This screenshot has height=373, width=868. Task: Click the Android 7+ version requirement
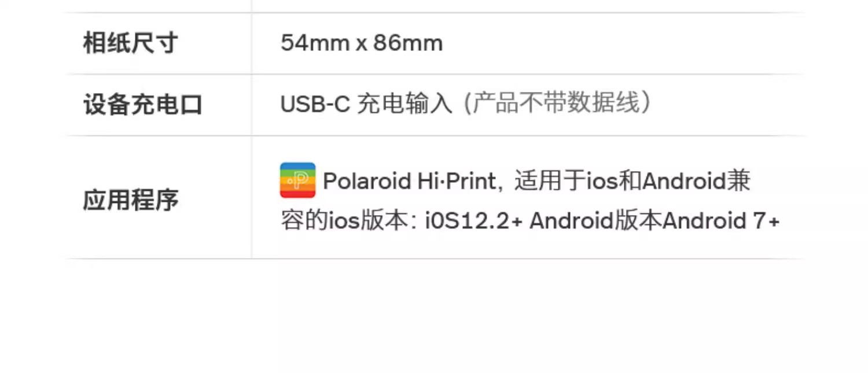click(x=721, y=221)
